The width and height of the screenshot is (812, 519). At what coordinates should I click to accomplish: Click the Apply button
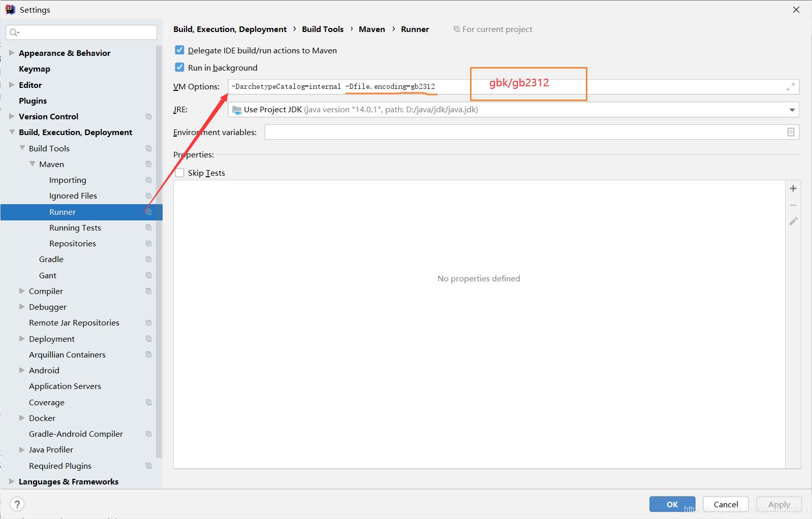[779, 504]
